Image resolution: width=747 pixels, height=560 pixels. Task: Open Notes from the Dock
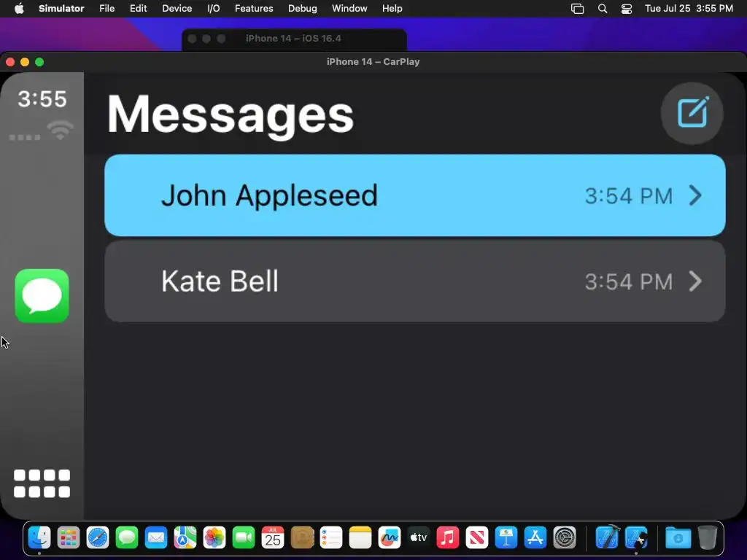click(x=360, y=537)
